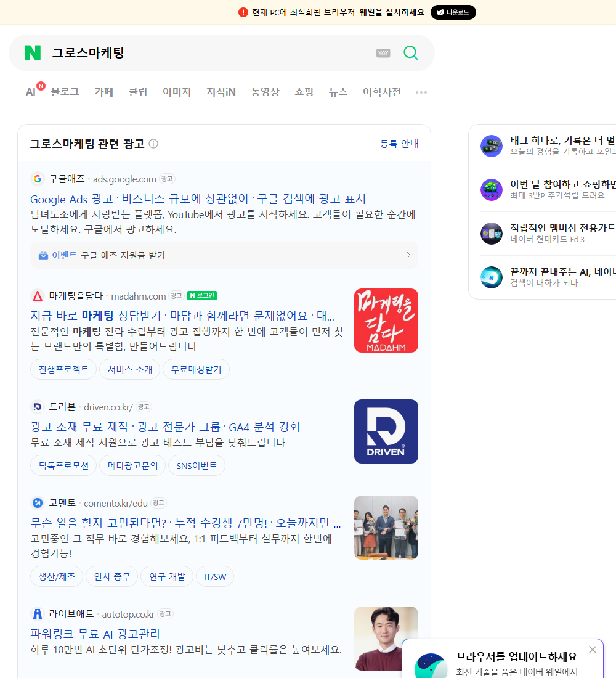This screenshot has height=678, width=616.
Task: Click the 메타광고문의 chip
Action: pyautogui.click(x=132, y=465)
